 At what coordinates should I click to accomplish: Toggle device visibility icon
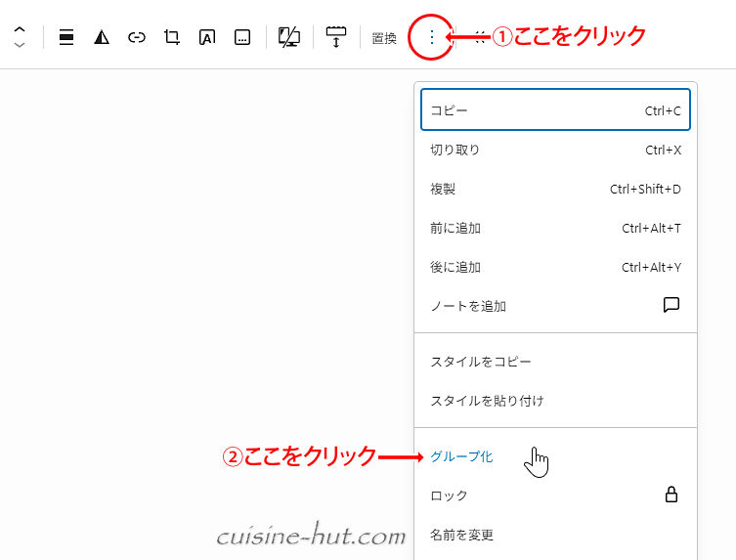pos(289,37)
